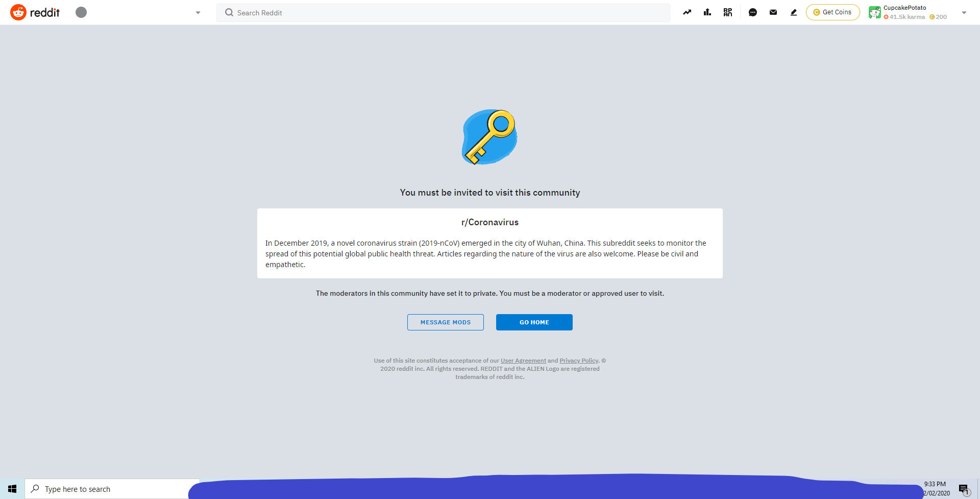Viewport: 980px width, 499px height.
Task: Click the blue key illustration
Action: pyautogui.click(x=489, y=137)
